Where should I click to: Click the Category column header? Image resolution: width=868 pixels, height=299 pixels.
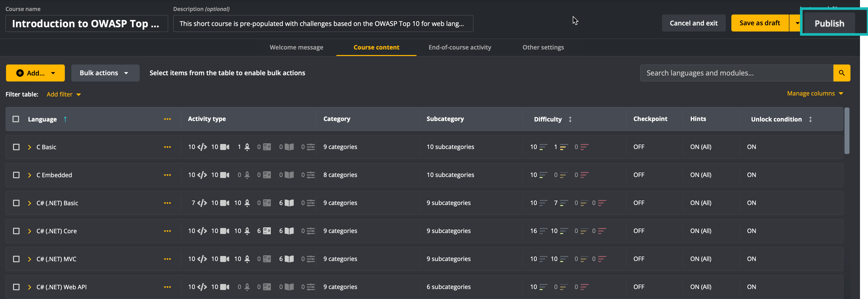(337, 119)
